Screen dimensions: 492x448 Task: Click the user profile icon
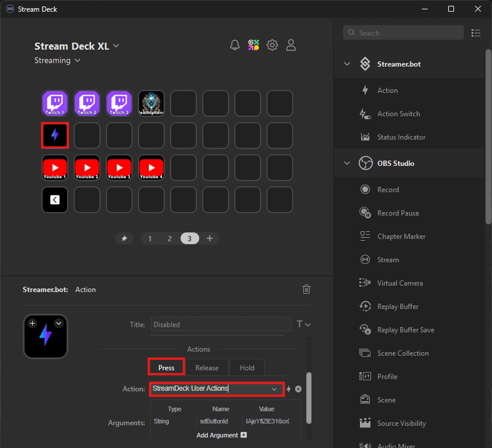[291, 46]
